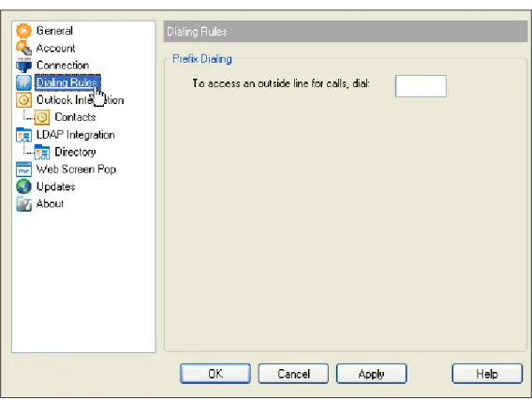Viewport: 532px width, 400px height.
Task: Open the About page
Action: 50,204
